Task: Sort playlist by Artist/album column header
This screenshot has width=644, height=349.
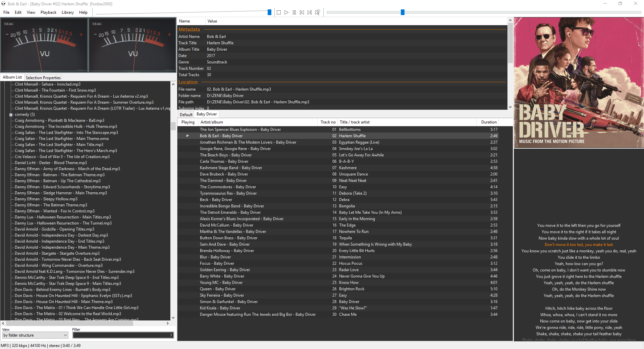Action: 258,122
